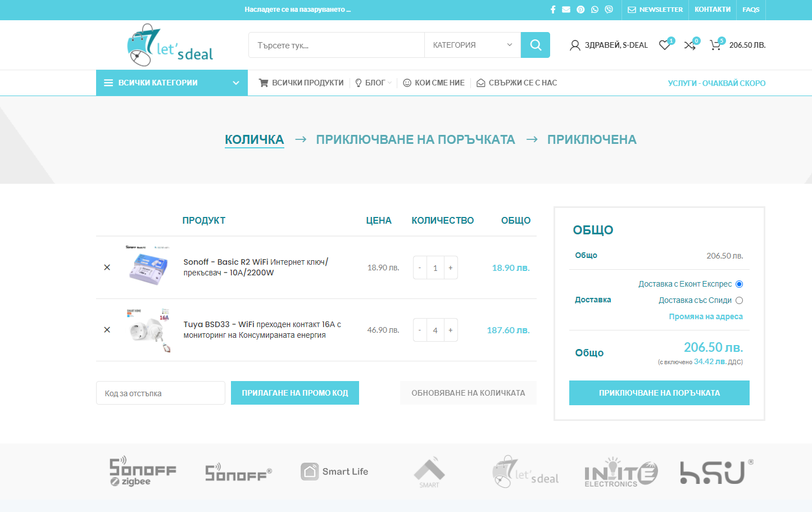Open the WhatsApp icon link
This screenshot has width=812, height=512.
pyautogui.click(x=595, y=10)
